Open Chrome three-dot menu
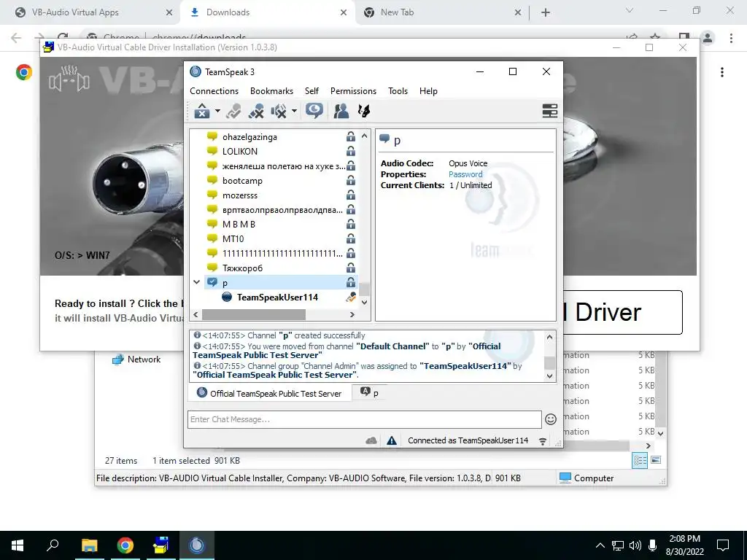The width and height of the screenshot is (747, 560). [x=731, y=38]
